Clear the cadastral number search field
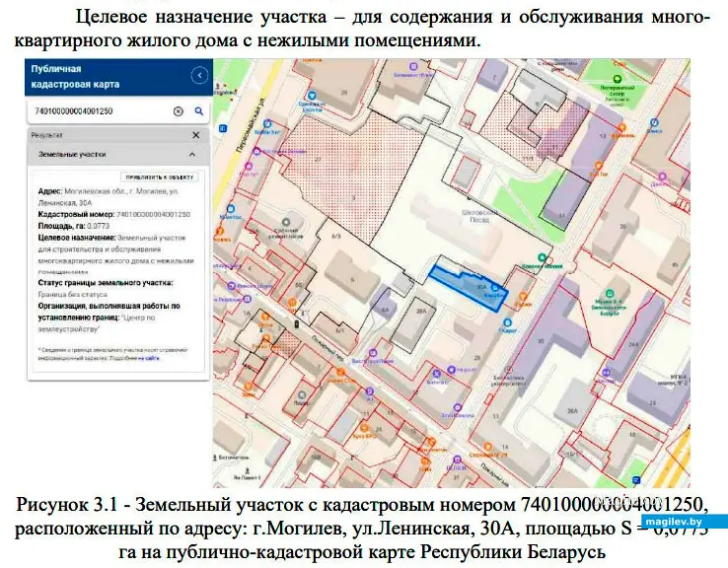Viewport: 728px width, 568px height. 179,111
